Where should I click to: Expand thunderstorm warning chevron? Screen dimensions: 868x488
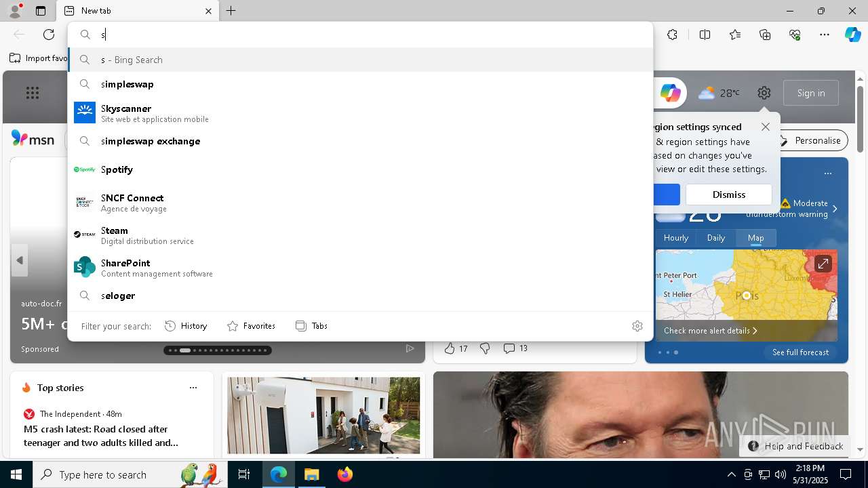click(x=835, y=209)
